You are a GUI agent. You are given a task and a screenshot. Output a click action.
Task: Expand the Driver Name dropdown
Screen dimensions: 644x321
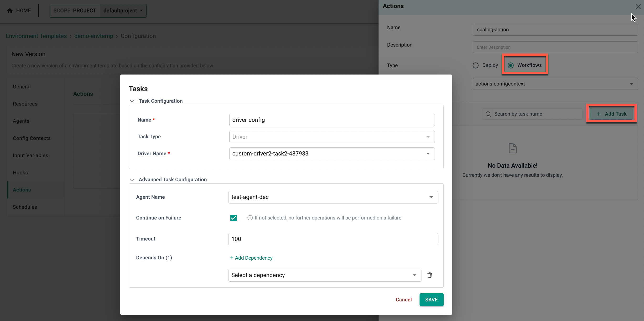[427, 154]
